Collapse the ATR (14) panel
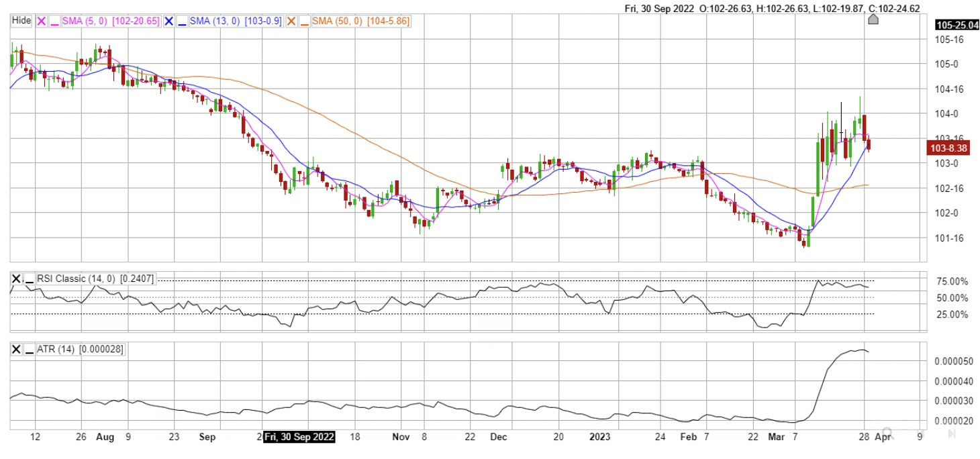 30,349
